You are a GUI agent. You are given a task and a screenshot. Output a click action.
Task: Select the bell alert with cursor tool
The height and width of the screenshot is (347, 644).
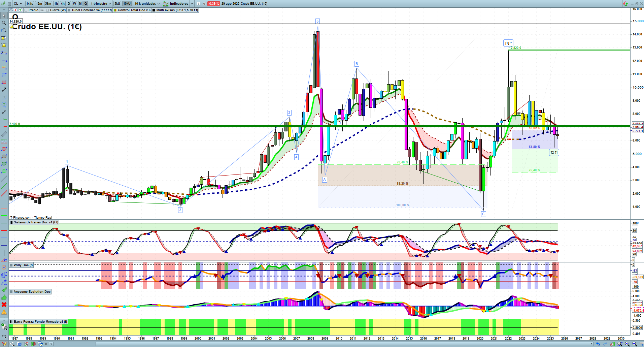pos(4,38)
